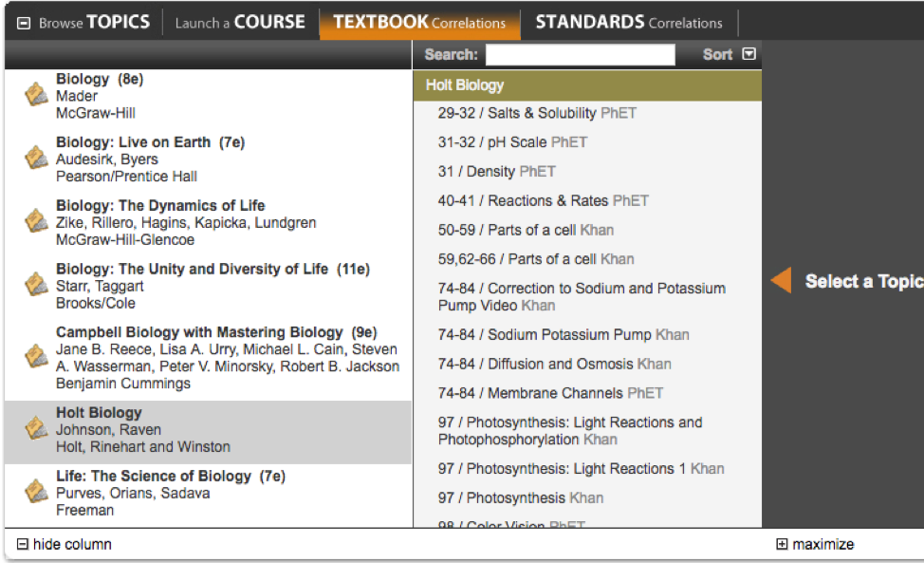Open 74-84 / Membrane Channels PhET
Screen dimensions: 924x563
coord(550,393)
